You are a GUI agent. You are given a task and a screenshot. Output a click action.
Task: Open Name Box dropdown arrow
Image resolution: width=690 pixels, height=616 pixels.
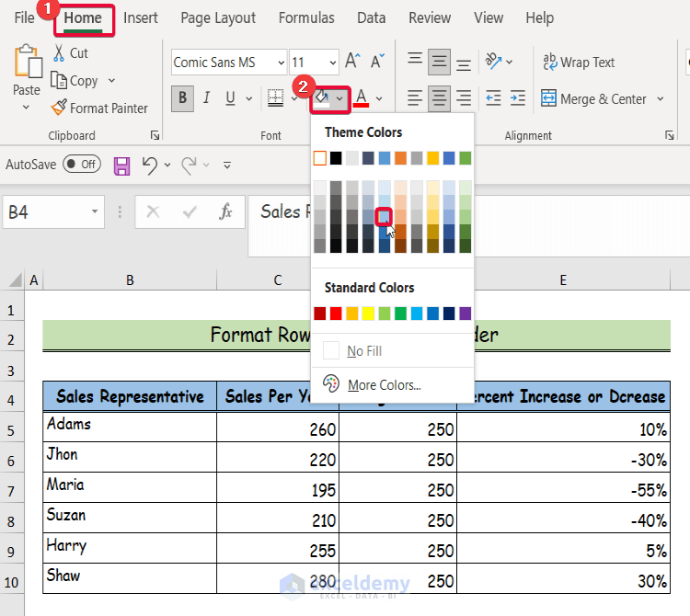[95, 211]
